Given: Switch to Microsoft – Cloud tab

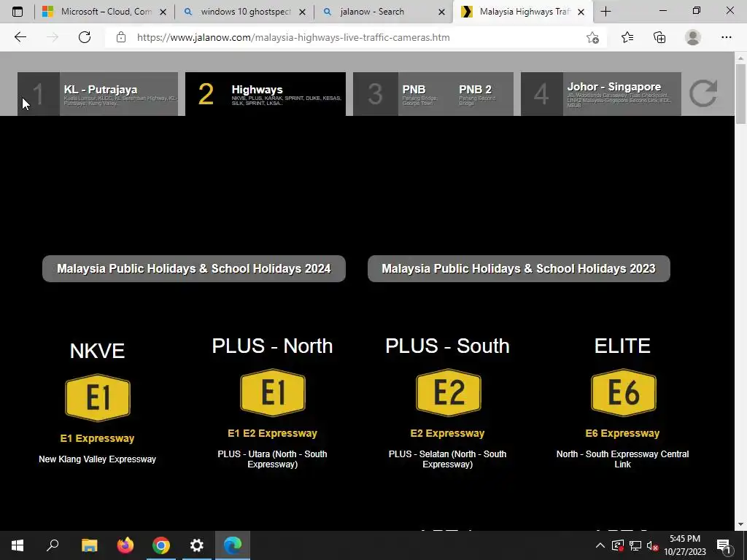Looking at the screenshot, I should (104, 12).
